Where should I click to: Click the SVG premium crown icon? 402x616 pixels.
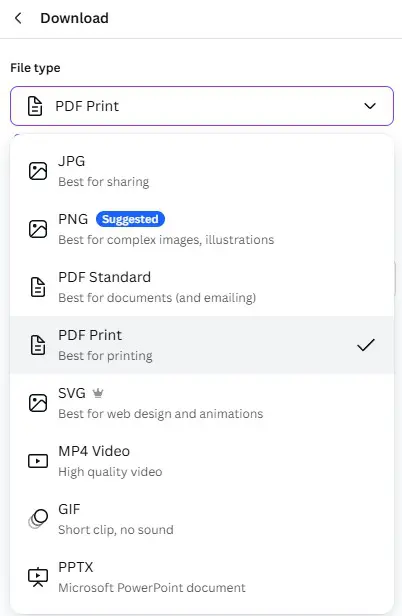pyautogui.click(x=98, y=393)
